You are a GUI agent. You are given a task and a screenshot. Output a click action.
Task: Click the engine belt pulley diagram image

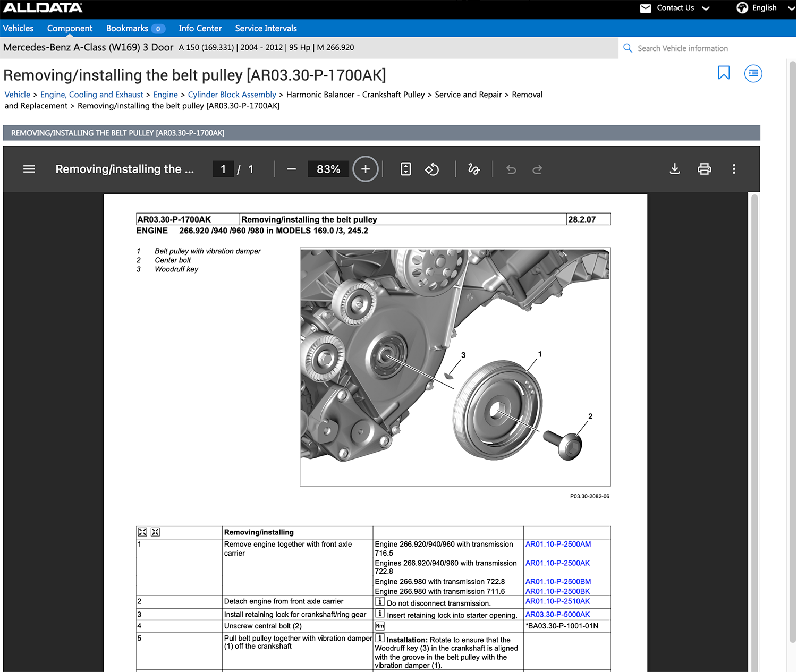tap(455, 367)
